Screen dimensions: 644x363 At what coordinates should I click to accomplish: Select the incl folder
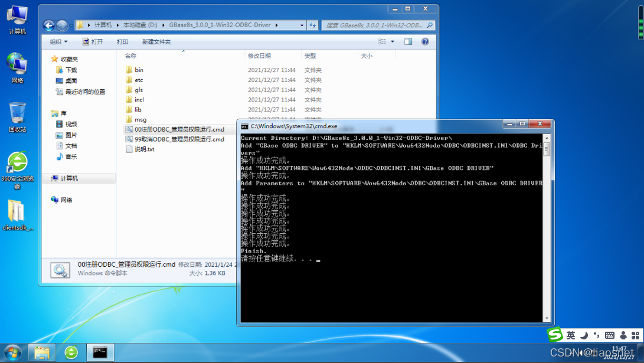[135, 100]
